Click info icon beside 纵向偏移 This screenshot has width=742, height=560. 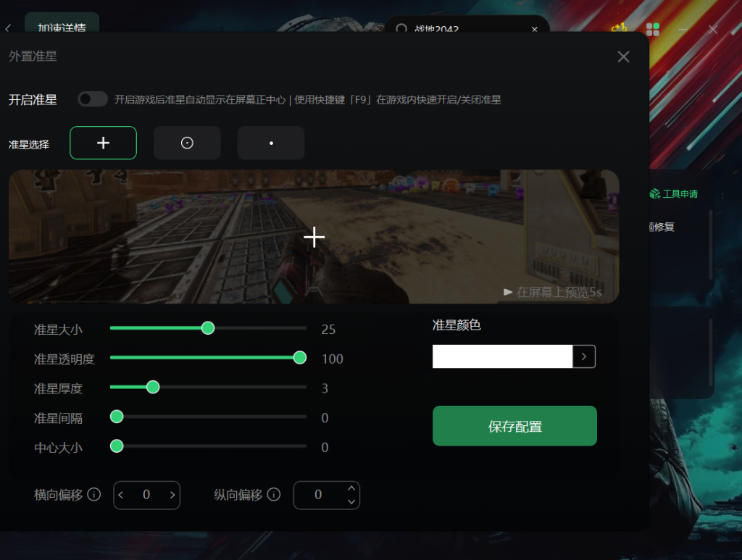tap(273, 495)
